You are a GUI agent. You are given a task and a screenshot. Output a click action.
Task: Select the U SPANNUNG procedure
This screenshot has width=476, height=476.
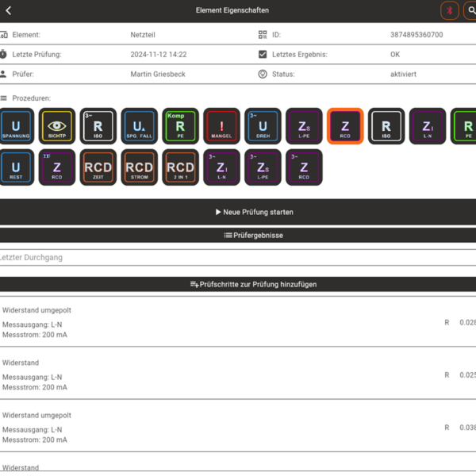click(16, 126)
